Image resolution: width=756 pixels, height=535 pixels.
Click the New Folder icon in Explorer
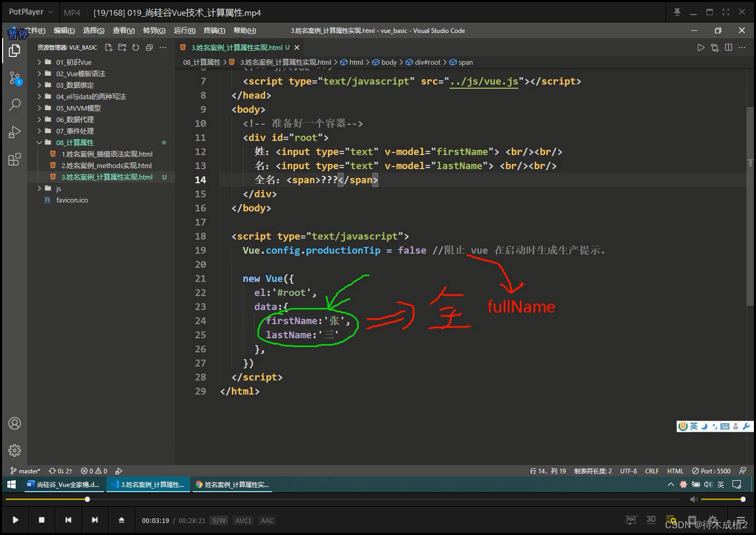pos(122,47)
